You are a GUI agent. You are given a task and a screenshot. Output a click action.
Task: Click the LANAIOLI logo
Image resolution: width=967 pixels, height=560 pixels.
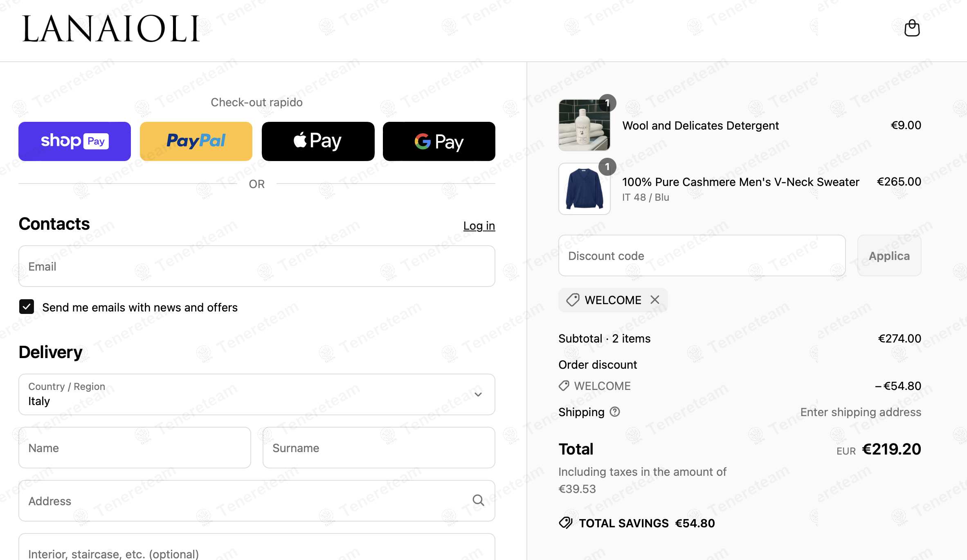click(111, 29)
